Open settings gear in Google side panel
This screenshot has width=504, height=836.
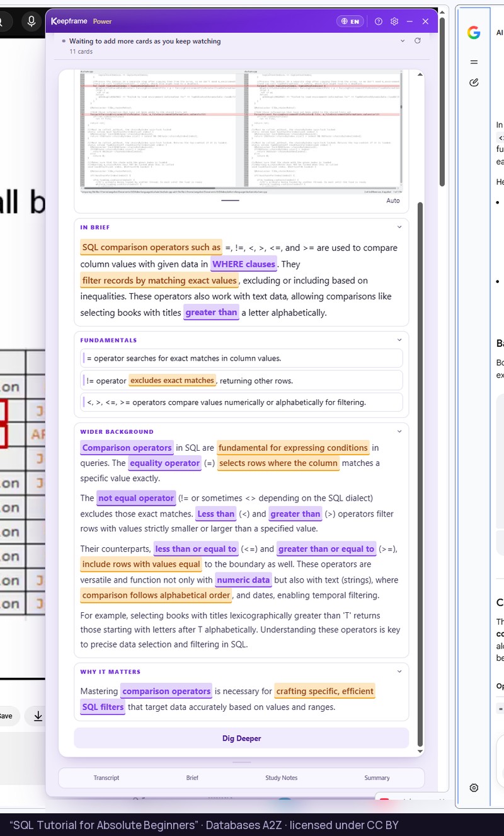point(474,787)
